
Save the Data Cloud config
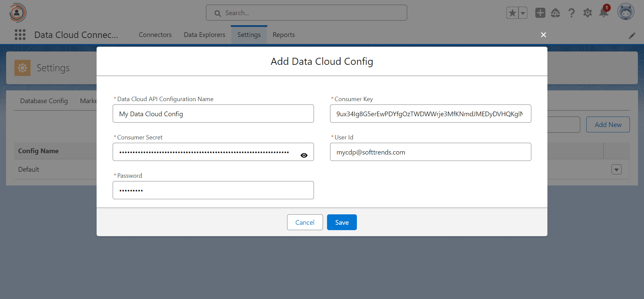(342, 222)
